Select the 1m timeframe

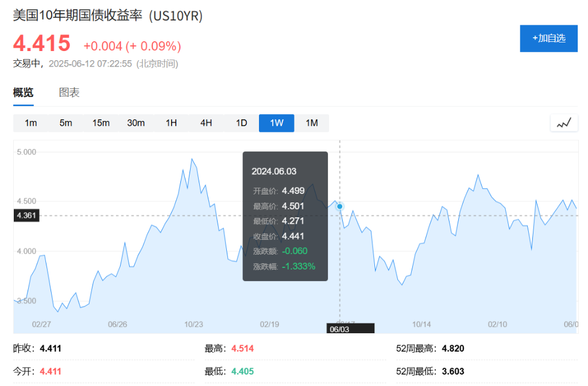[30, 122]
